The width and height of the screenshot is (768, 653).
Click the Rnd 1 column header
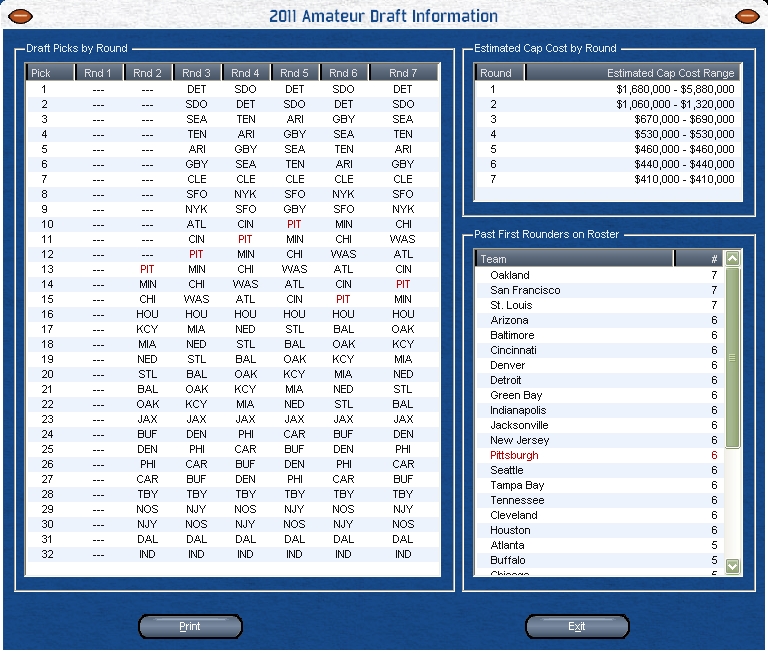99,73
